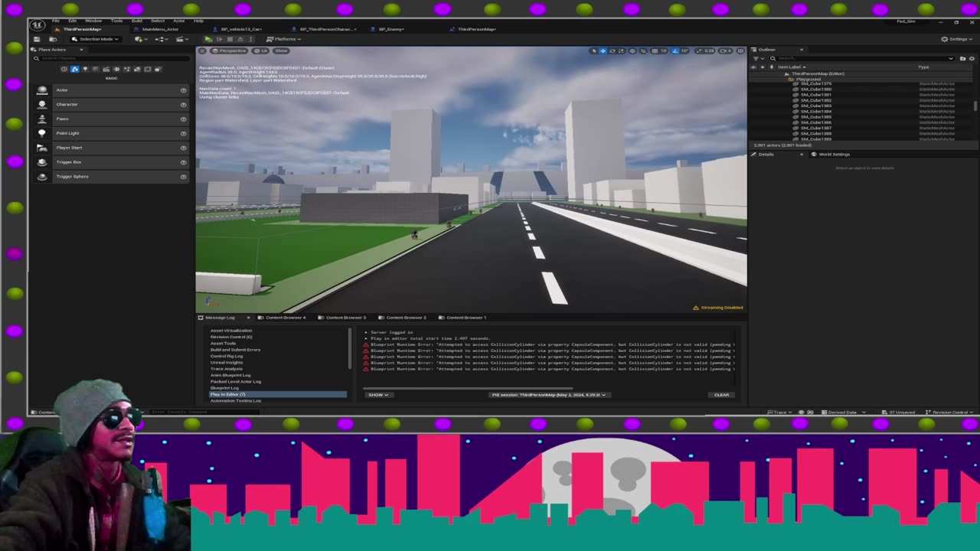The width and height of the screenshot is (980, 551).
Task: Select the Lights category icon in Place Actors
Action: click(85, 69)
